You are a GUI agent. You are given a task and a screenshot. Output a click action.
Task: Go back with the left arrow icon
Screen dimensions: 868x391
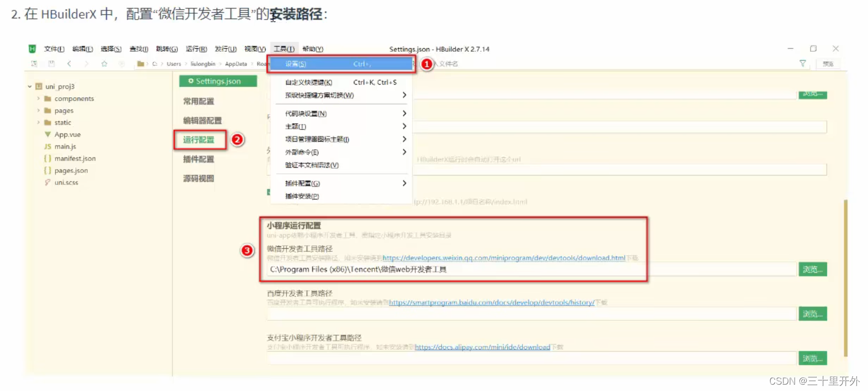point(69,63)
